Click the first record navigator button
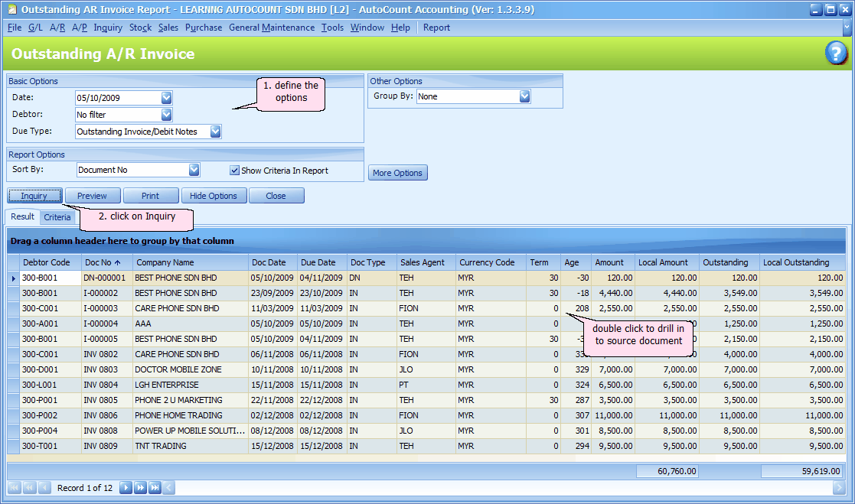This screenshot has height=504, width=855. click(x=15, y=488)
